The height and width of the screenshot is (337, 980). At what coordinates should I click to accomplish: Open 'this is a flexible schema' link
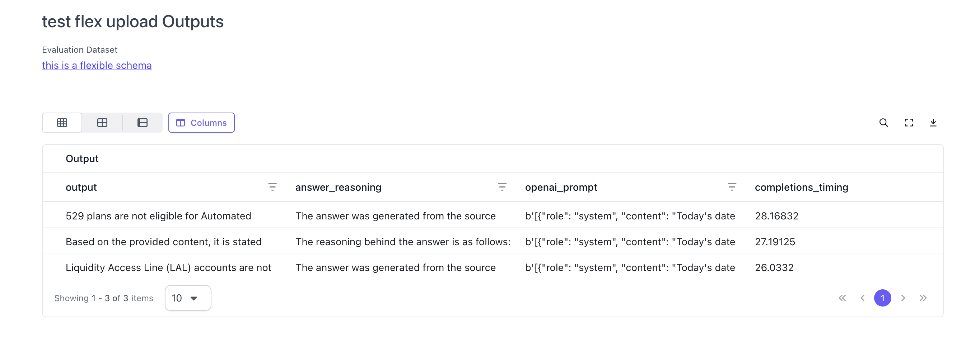click(x=97, y=65)
